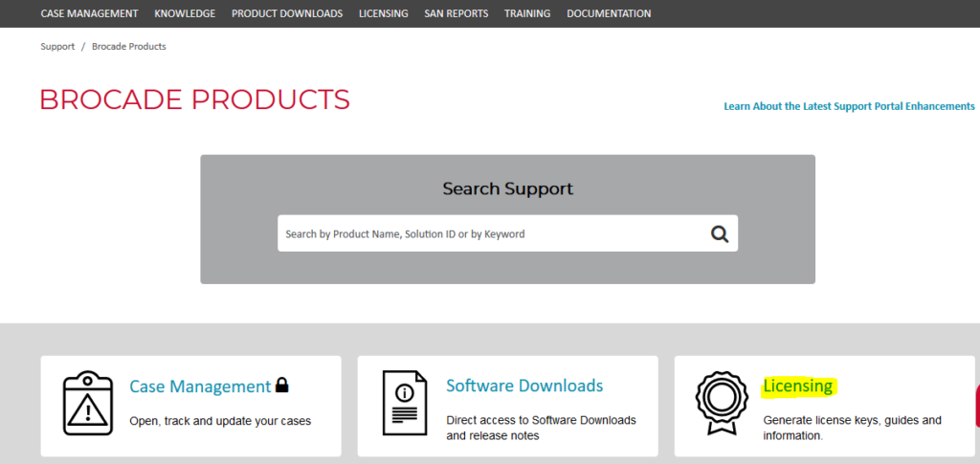Go to the Support breadcrumb link
Image resolution: width=980 pixels, height=464 pixels.
(57, 46)
